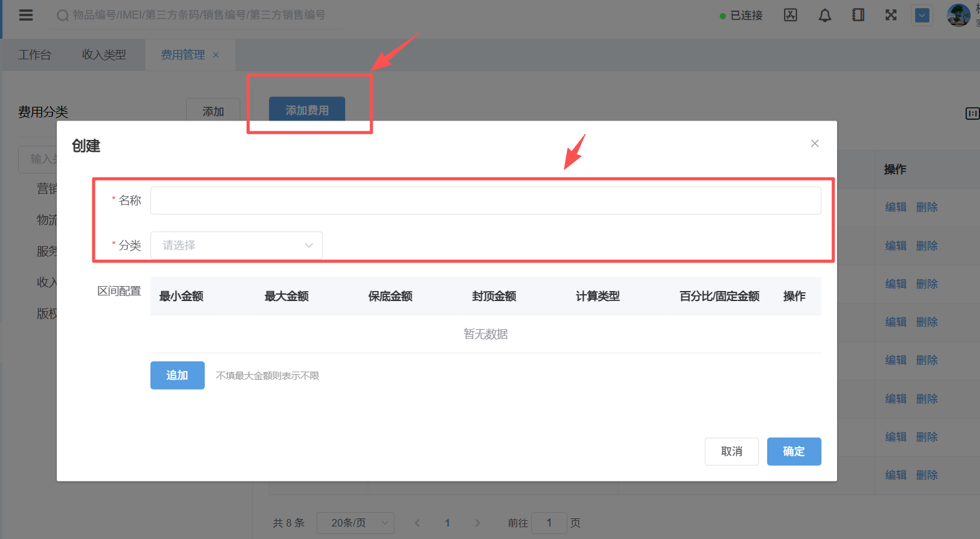Open the blue theme color picker dropdown
The image size is (980, 539).
point(922,15)
